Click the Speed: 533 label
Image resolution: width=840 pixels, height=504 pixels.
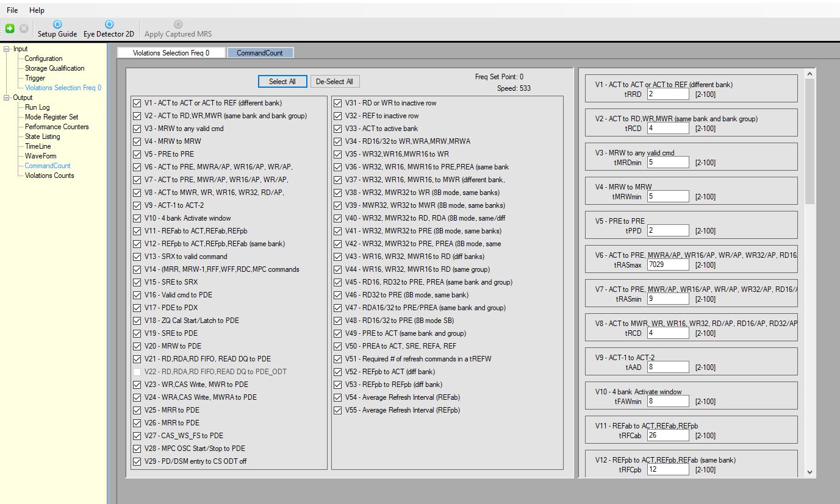(x=514, y=88)
